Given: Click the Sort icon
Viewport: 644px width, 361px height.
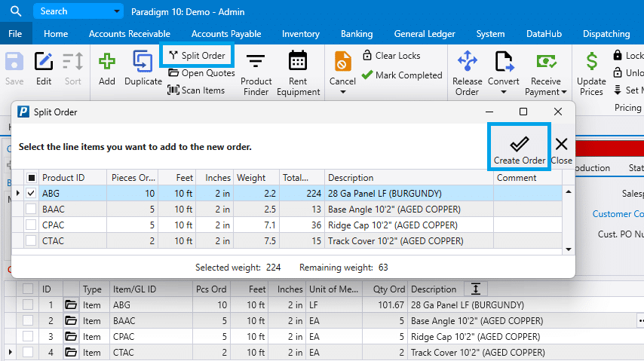Looking at the screenshot, I should pos(72,62).
